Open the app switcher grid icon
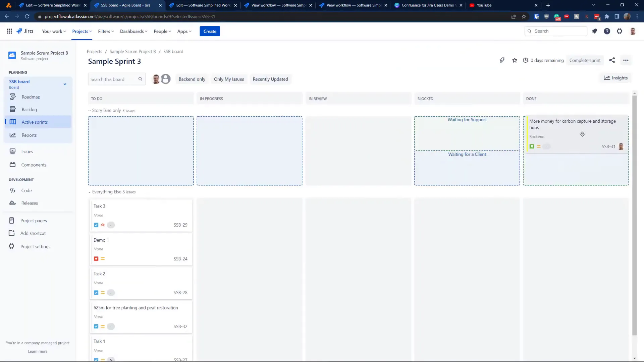The width and height of the screenshot is (644, 362). point(9,31)
